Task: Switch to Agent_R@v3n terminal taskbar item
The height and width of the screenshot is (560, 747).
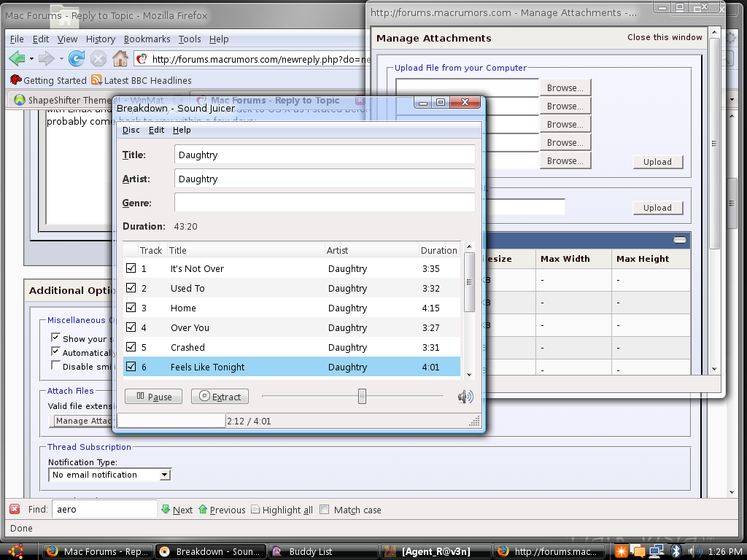Action: click(x=436, y=551)
